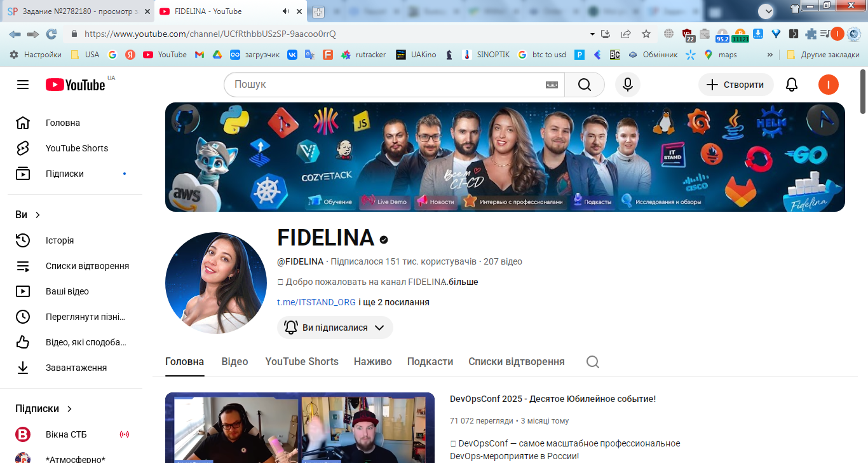Go forward in the browser
Screen dimensions: 868x463
click(x=33, y=34)
